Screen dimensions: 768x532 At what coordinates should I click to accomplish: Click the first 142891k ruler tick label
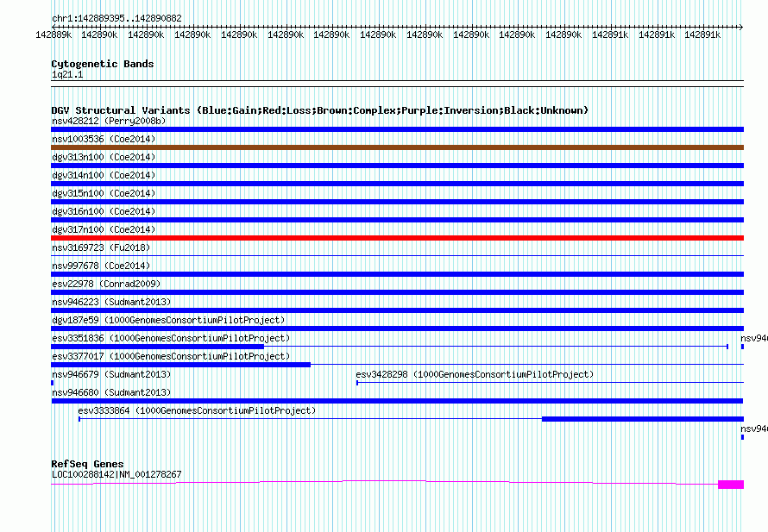[610, 34]
